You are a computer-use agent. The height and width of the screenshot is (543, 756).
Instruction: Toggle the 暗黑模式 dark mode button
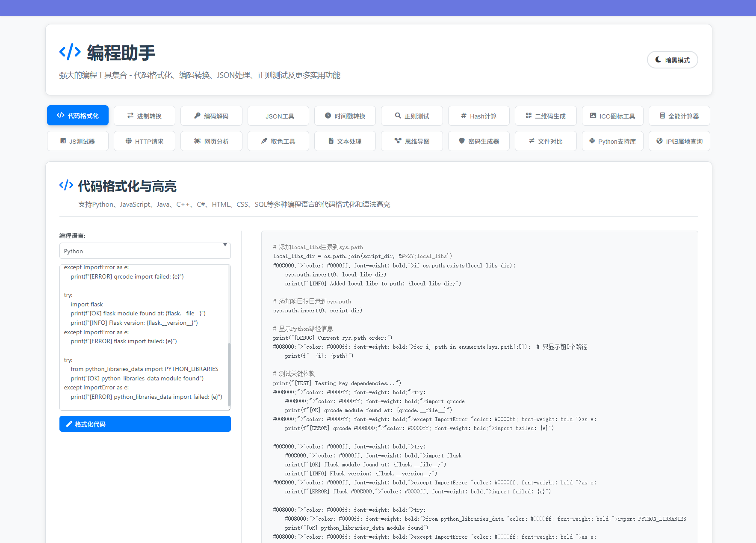[672, 60]
